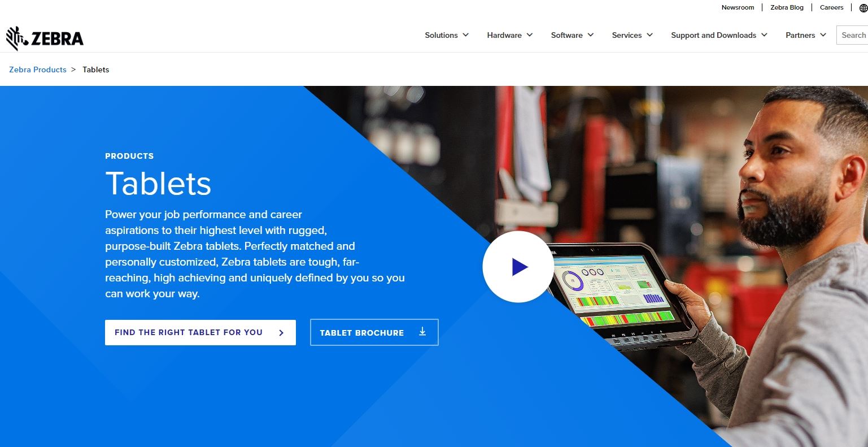868x447 pixels.
Task: Expand the Software dropdown arrow
Action: (591, 35)
